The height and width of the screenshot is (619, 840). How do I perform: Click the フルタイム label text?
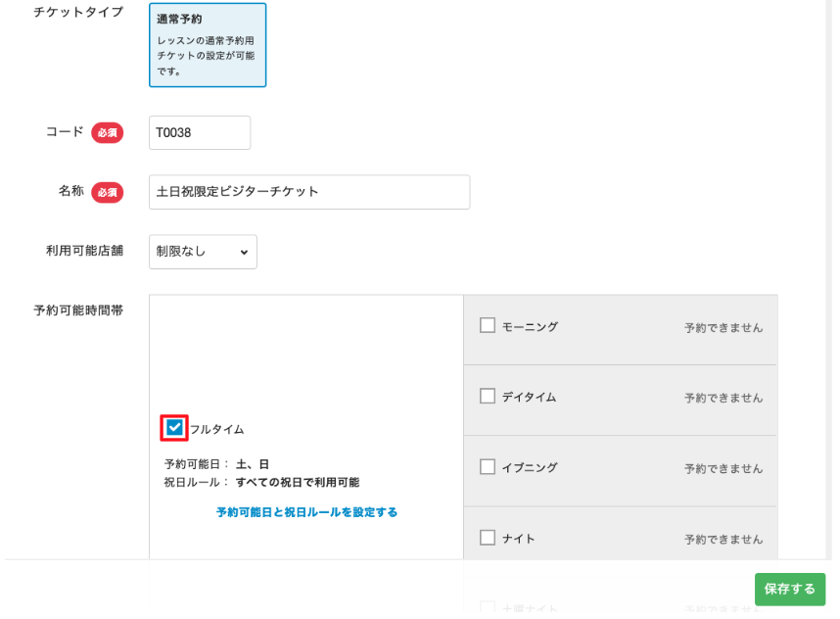(x=216, y=429)
